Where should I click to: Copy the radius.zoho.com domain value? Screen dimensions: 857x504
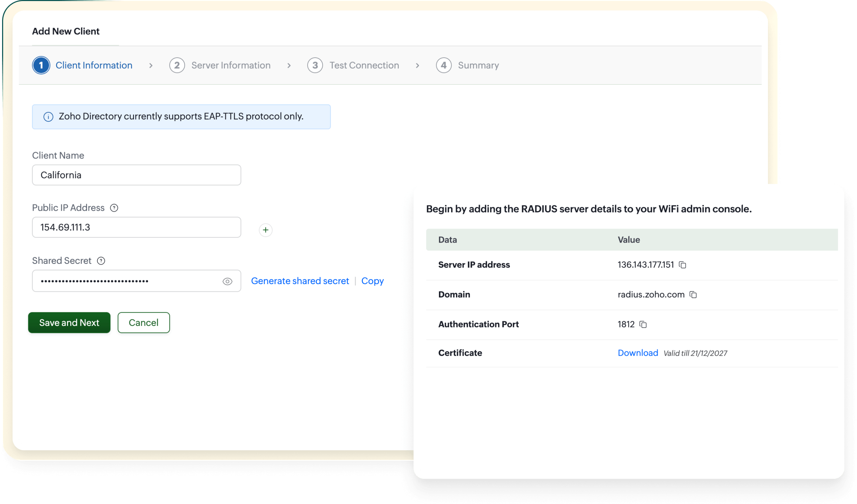click(693, 295)
